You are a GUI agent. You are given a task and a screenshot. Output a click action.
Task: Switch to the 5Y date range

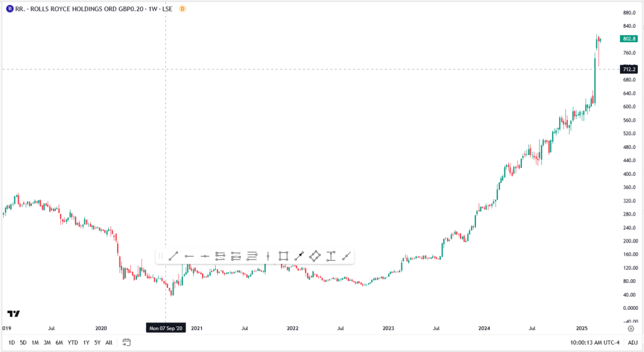coord(97,343)
